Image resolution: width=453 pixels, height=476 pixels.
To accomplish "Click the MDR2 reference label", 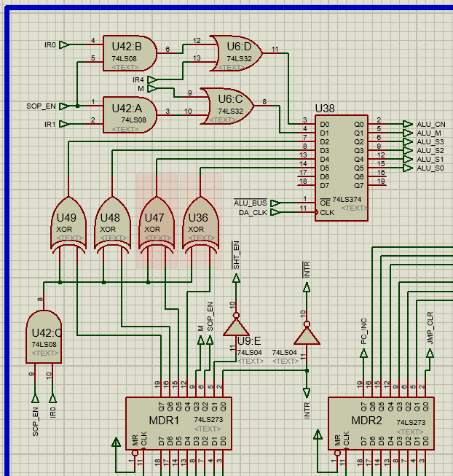I will (366, 421).
